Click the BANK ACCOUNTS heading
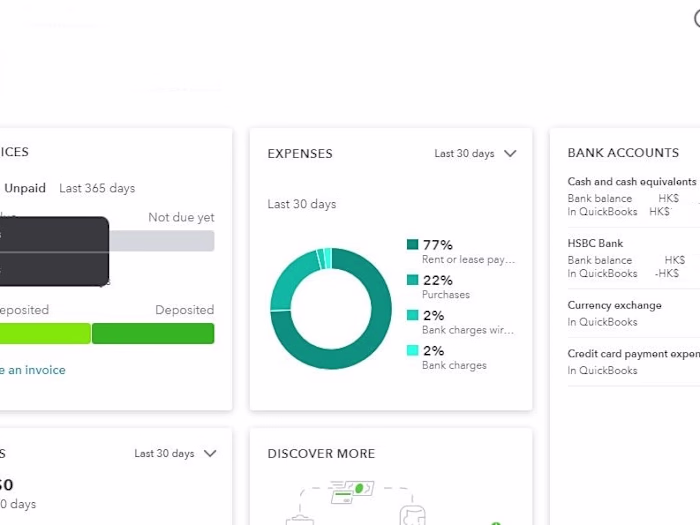The height and width of the screenshot is (525, 700). tap(623, 153)
